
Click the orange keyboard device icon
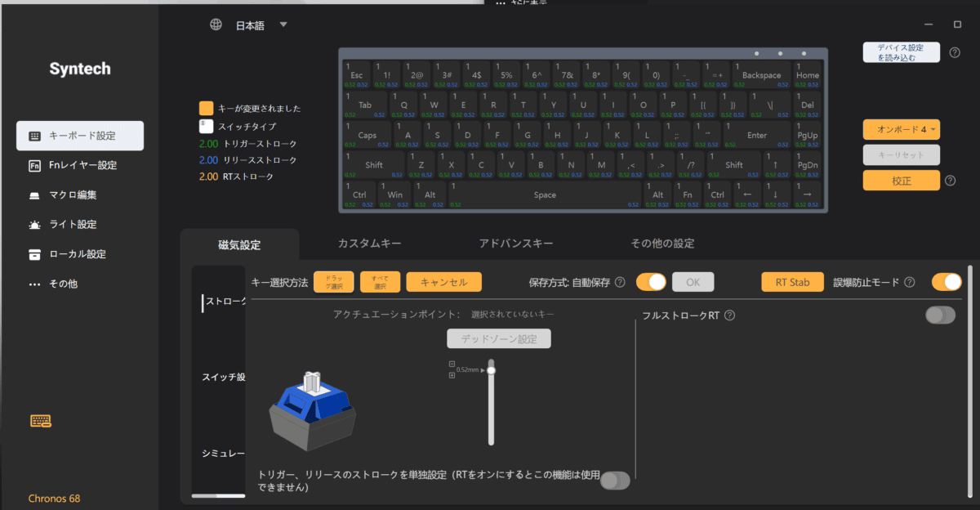tap(41, 421)
